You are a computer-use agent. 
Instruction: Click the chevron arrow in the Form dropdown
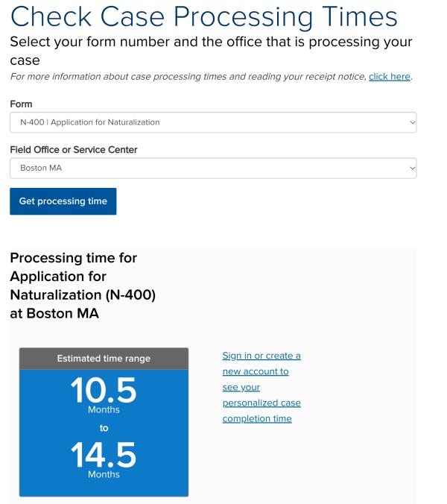[412, 122]
